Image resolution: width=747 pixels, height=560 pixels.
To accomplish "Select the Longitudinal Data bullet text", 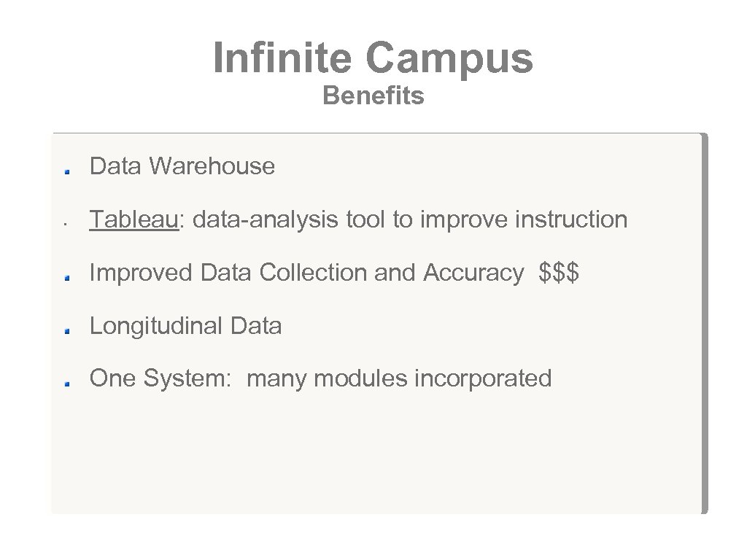I will 185,325.
